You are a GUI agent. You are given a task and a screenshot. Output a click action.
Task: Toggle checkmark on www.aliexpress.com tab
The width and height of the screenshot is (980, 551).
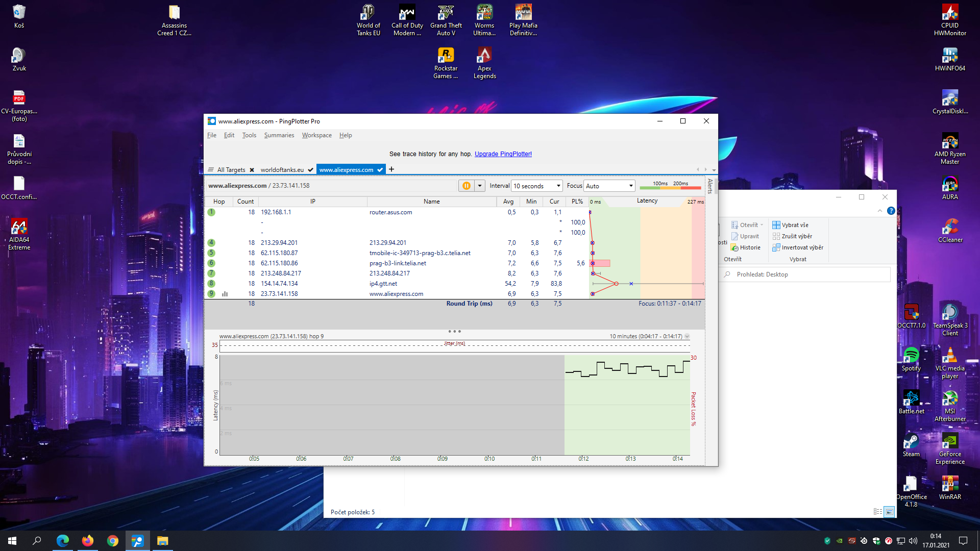tap(380, 170)
